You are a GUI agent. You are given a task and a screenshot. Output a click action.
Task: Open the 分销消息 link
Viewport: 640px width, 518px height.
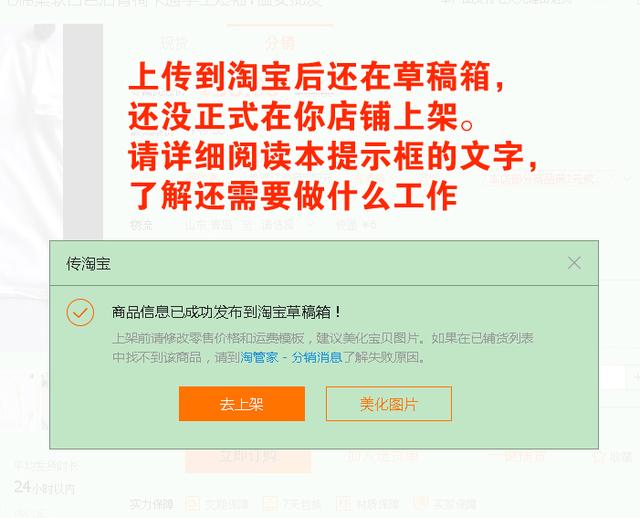point(316,358)
